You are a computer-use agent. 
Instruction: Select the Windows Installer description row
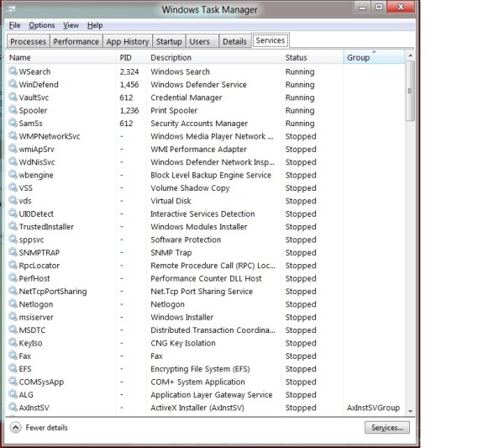(x=182, y=318)
